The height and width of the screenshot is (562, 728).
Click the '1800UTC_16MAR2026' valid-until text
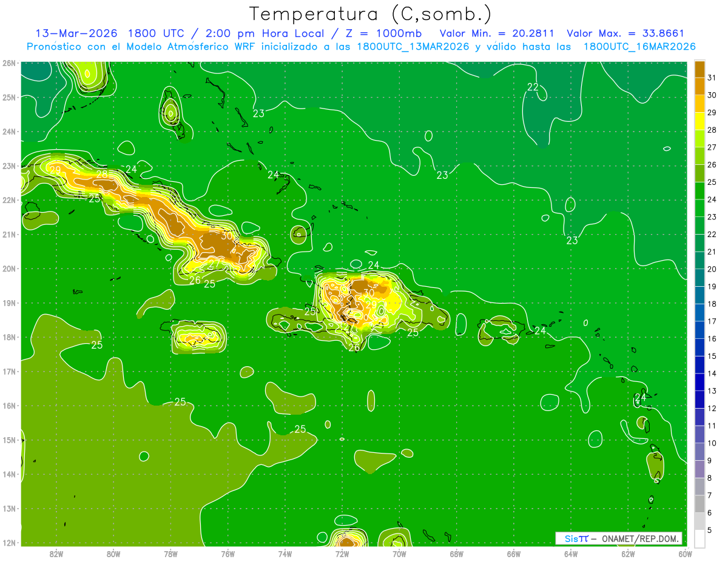click(x=639, y=47)
